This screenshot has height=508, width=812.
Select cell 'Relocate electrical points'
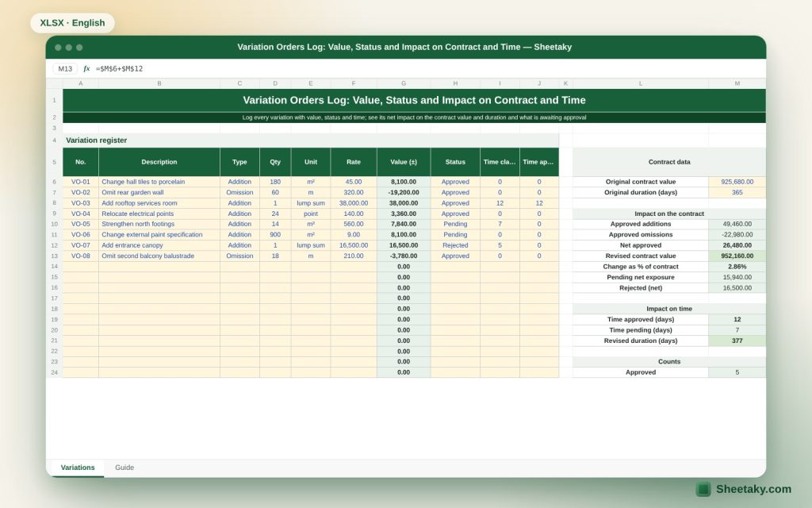159,214
